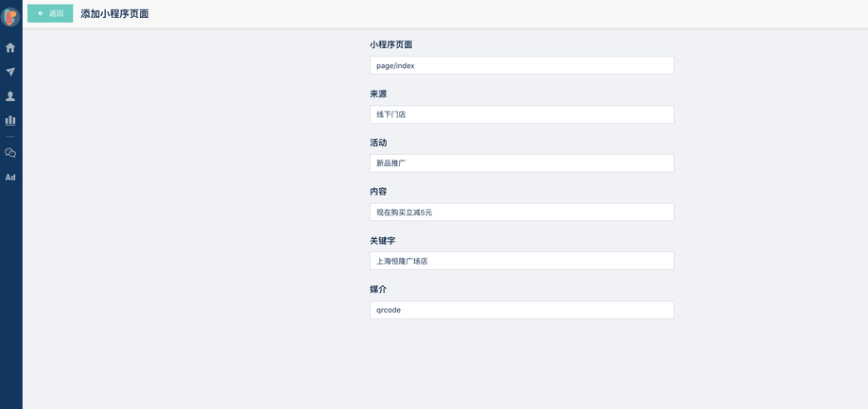
Task: Open the WeChat icon in sidebar
Action: click(10, 152)
